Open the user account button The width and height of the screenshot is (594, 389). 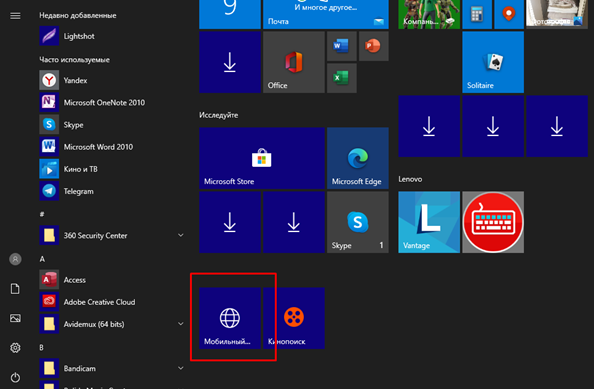[15, 259]
